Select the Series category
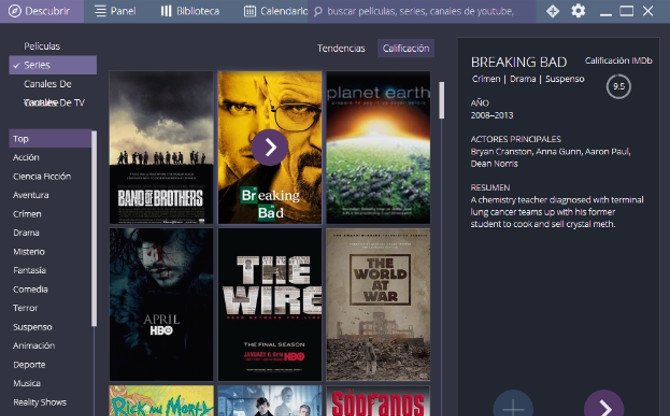Screen dimensions: 670x416 53,65
